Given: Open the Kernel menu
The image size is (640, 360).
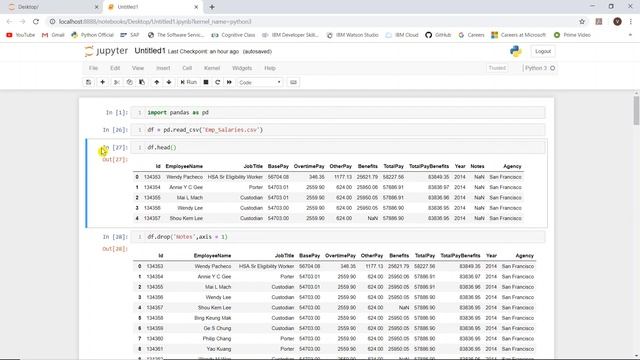Looking at the screenshot, I should click(x=212, y=68).
